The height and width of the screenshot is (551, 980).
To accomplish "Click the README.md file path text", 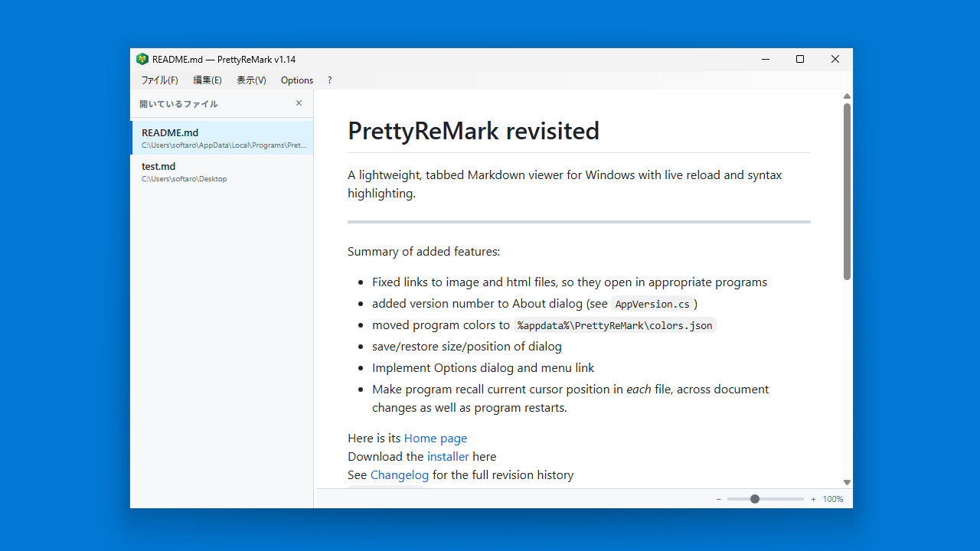I will click(224, 145).
